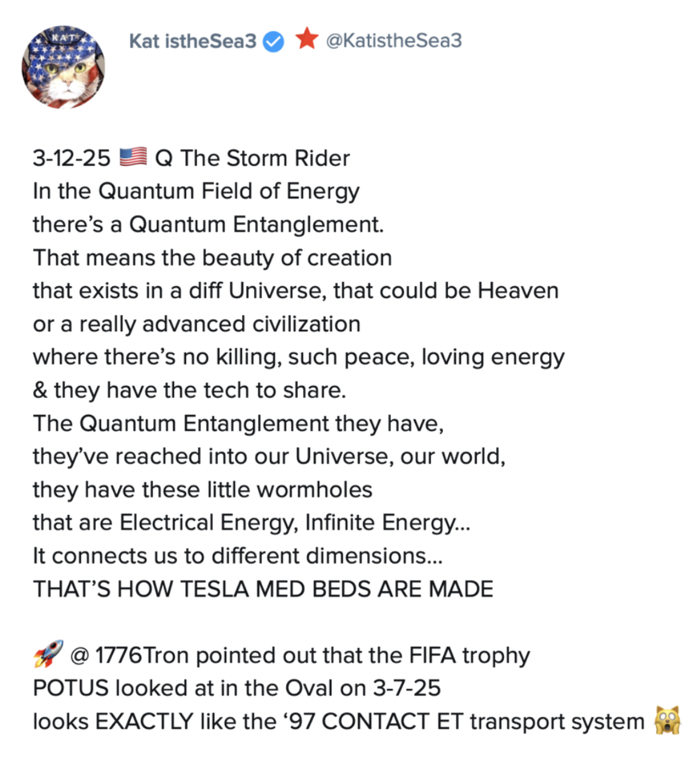This screenshot has height=757, width=700.
Task: Click the American flag emoji
Action: 133,157
